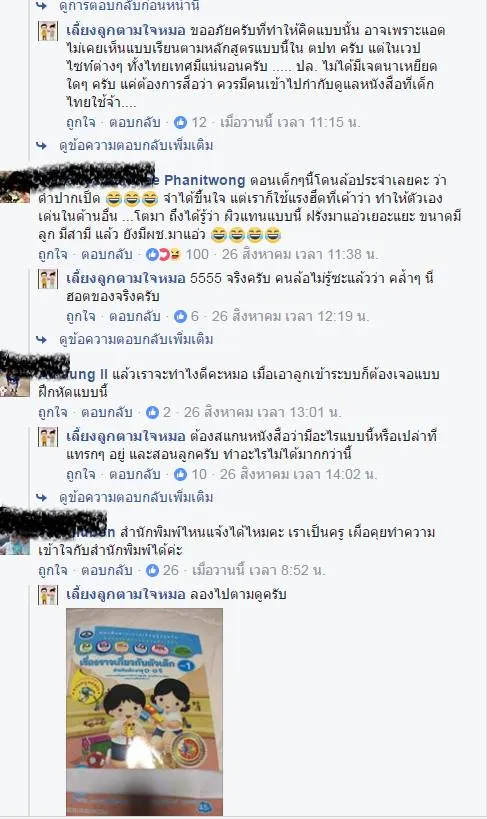Open the attached textbook cover photo
The image size is (487, 819).
(144, 711)
